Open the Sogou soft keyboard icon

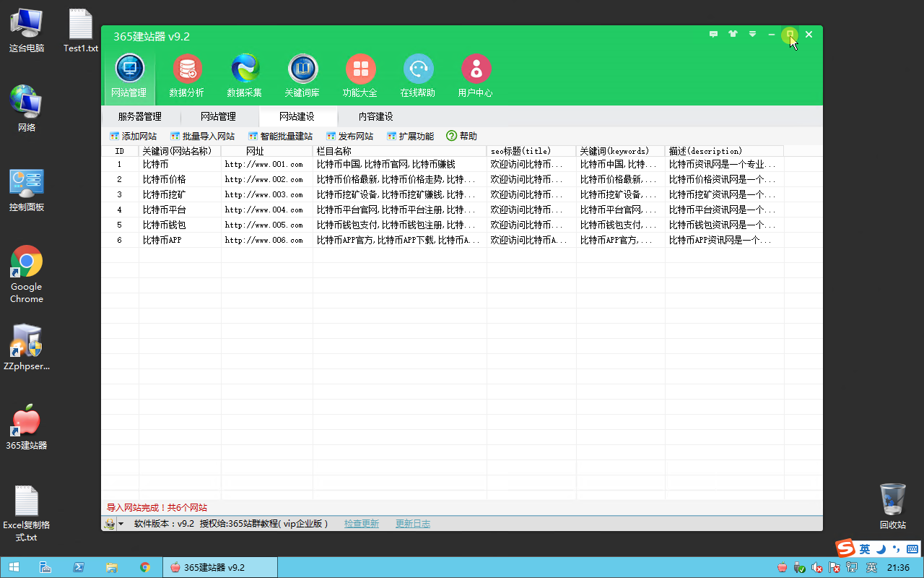912,549
